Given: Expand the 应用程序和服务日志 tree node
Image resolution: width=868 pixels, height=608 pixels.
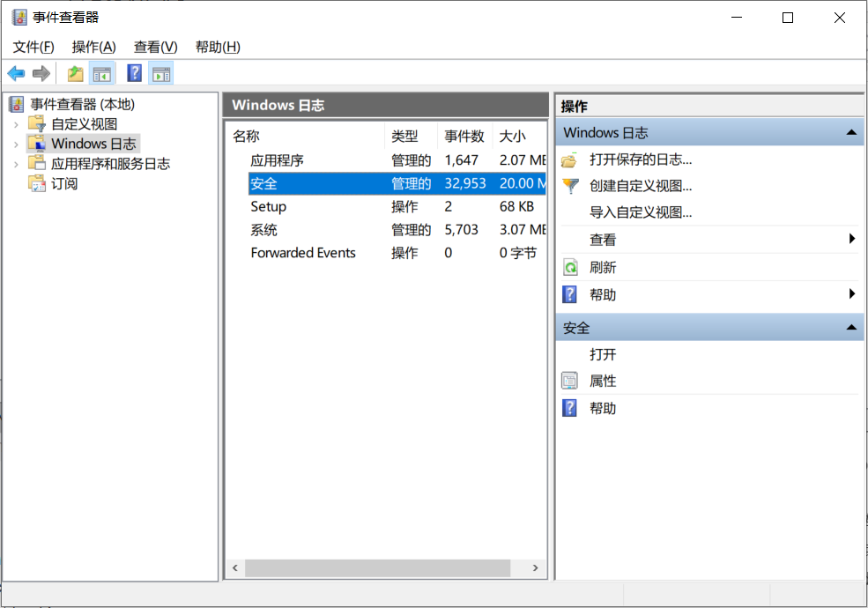Looking at the screenshot, I should pos(16,165).
